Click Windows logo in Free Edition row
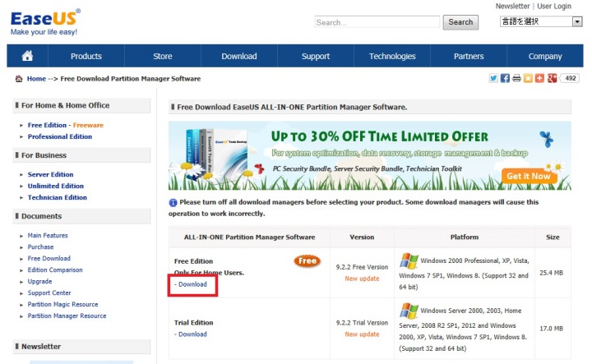Viewport: 592px width, 364px height. pos(409,261)
